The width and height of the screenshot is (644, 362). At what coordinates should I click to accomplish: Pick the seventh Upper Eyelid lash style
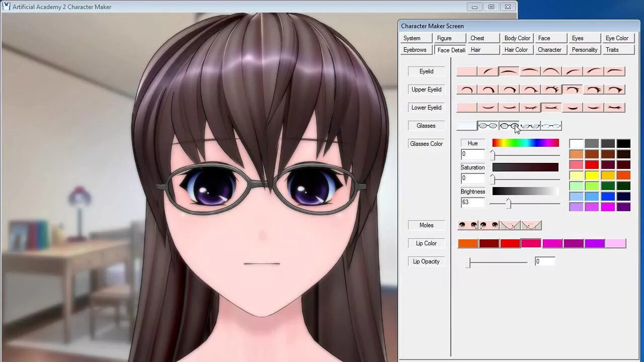(593, 89)
